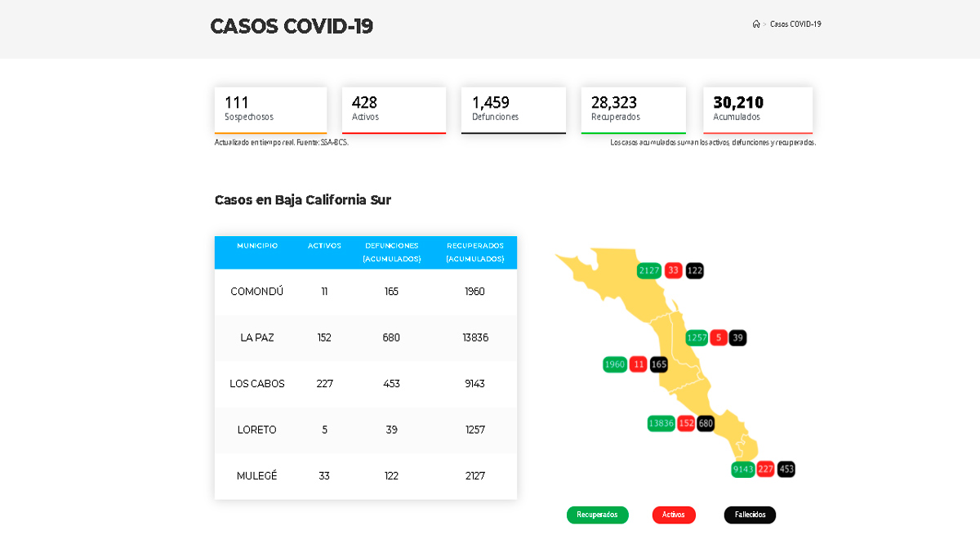Select the LA PAZ row in the table
This screenshot has height=544, width=980.
[x=365, y=337]
